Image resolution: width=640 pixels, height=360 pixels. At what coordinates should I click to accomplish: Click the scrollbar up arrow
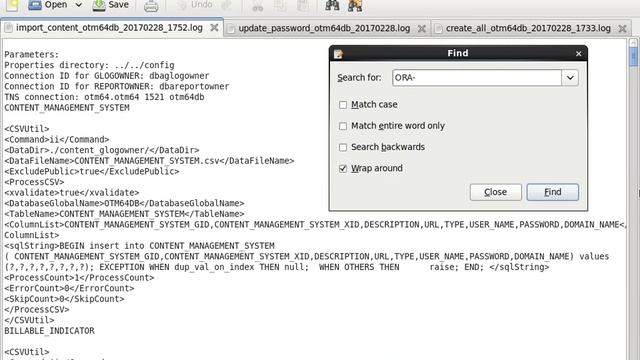[633, 42]
